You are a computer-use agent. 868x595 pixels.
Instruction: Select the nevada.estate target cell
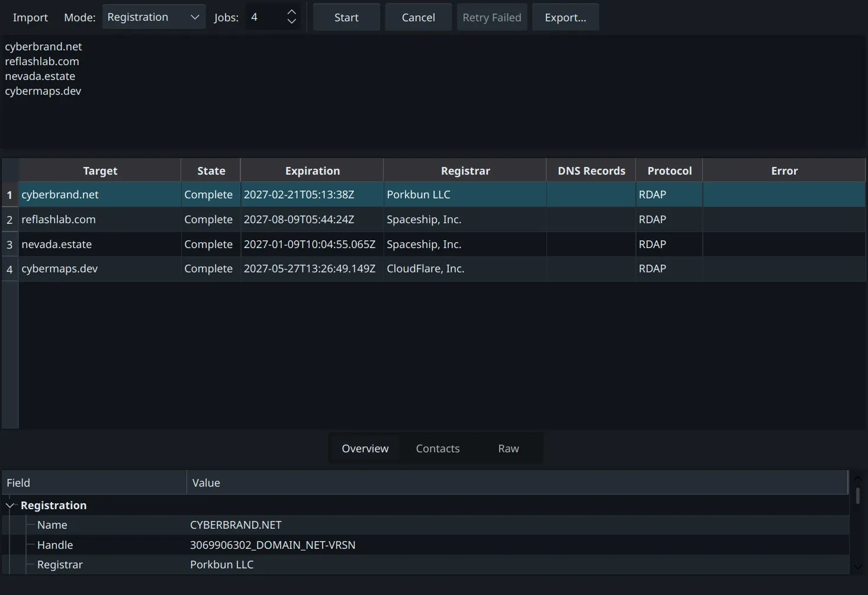(x=100, y=244)
